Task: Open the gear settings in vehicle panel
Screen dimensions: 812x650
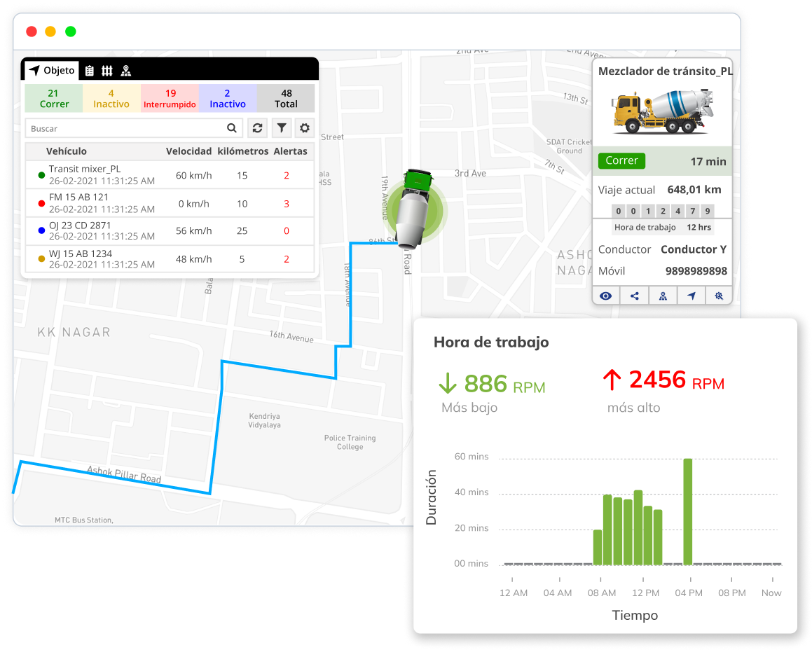Action: [x=305, y=128]
